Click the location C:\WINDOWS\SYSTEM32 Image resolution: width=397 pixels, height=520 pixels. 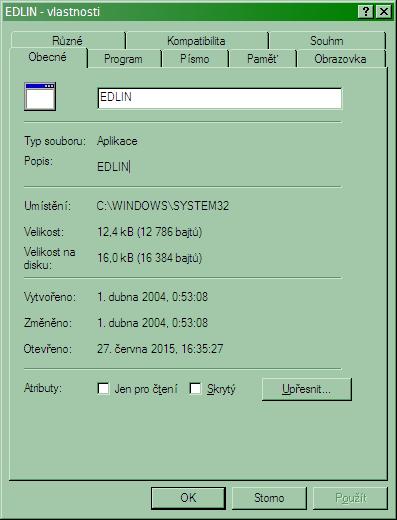point(163,206)
